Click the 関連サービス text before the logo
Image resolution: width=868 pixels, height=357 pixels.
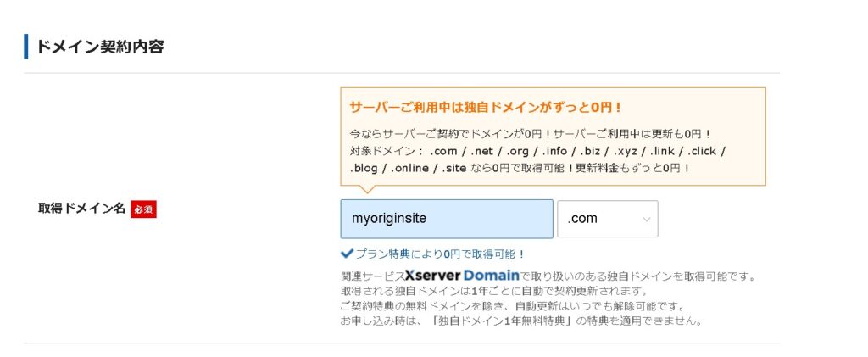371,276
